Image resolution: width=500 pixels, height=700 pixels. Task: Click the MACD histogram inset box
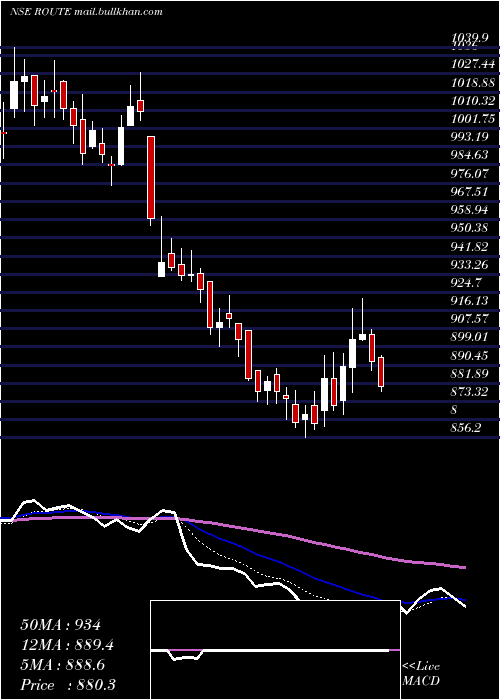coord(275,650)
